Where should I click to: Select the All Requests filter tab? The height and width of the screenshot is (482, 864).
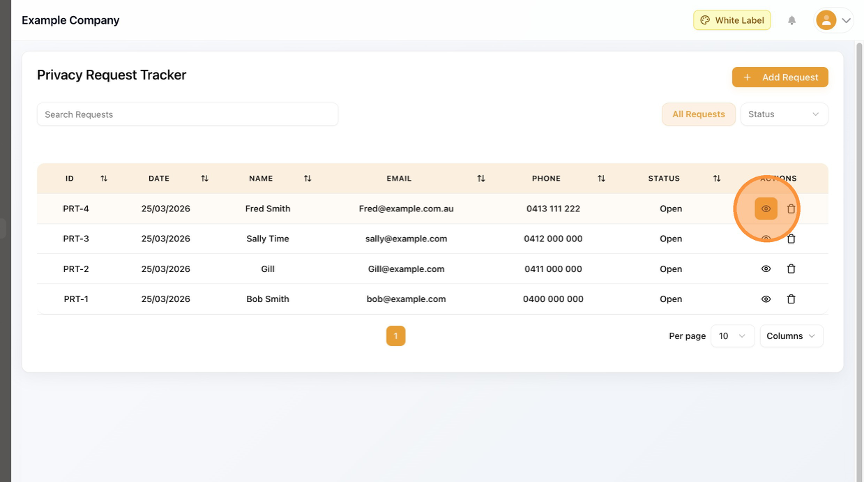(698, 114)
